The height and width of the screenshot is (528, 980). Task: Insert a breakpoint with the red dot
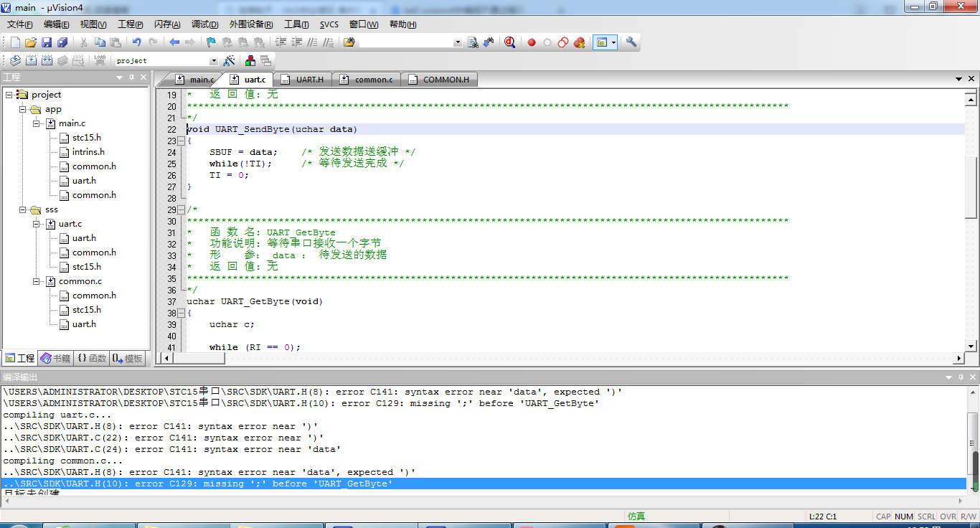532,43
